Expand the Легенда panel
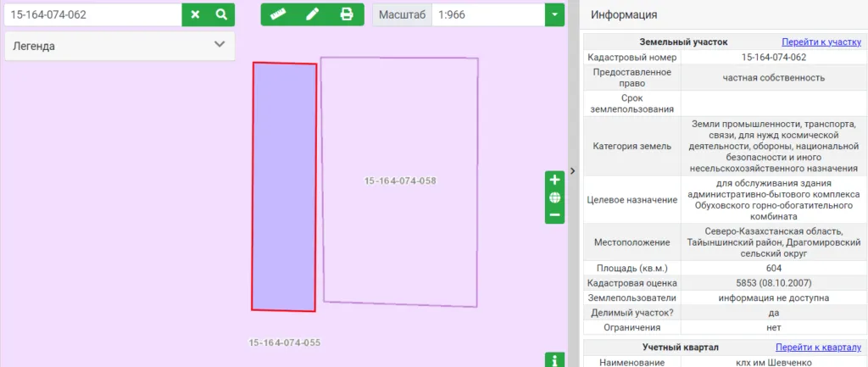Viewport: 868px width, 367px height. click(220, 46)
